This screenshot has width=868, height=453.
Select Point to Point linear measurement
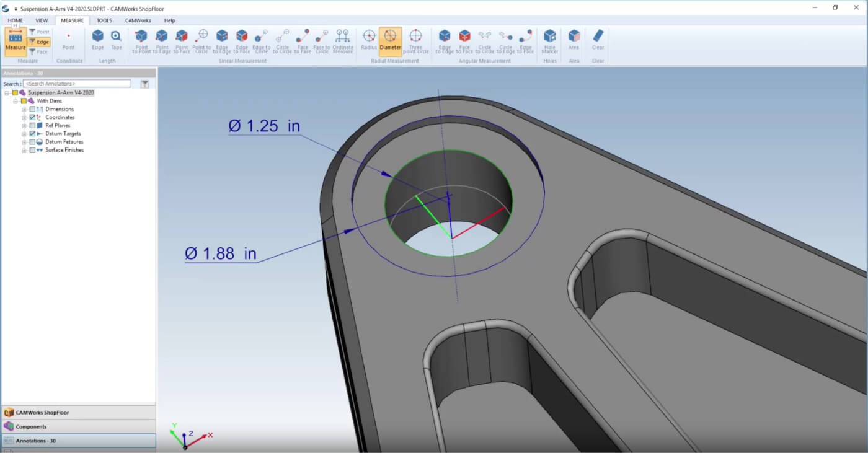[141, 42]
